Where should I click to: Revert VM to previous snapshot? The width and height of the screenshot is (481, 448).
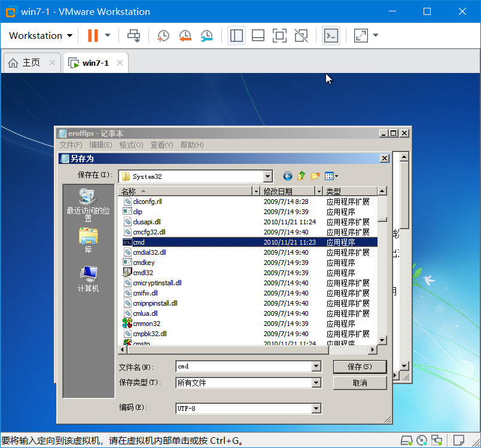coord(185,35)
